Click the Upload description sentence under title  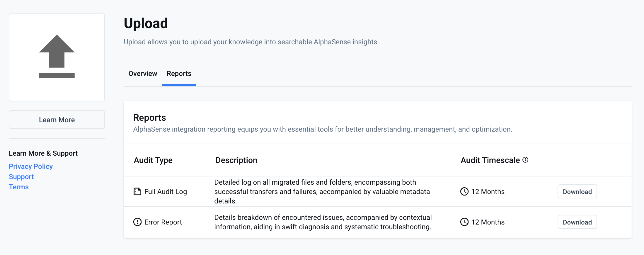(x=251, y=42)
